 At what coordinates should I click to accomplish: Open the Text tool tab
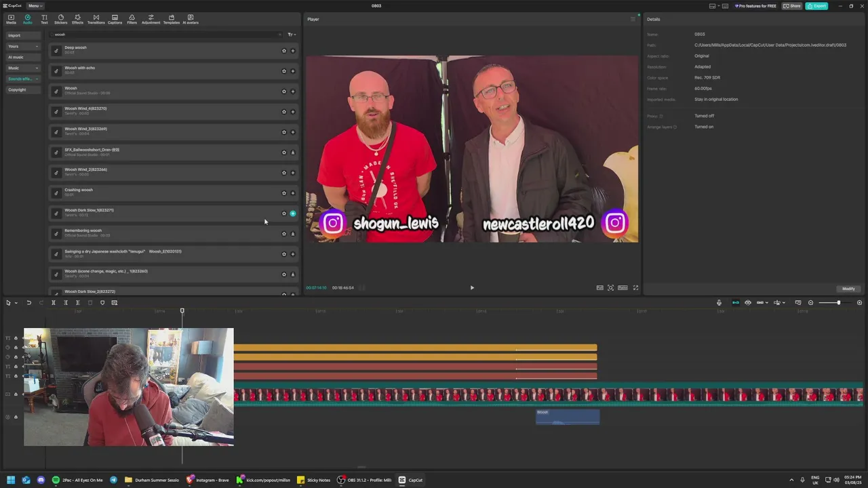tap(44, 19)
